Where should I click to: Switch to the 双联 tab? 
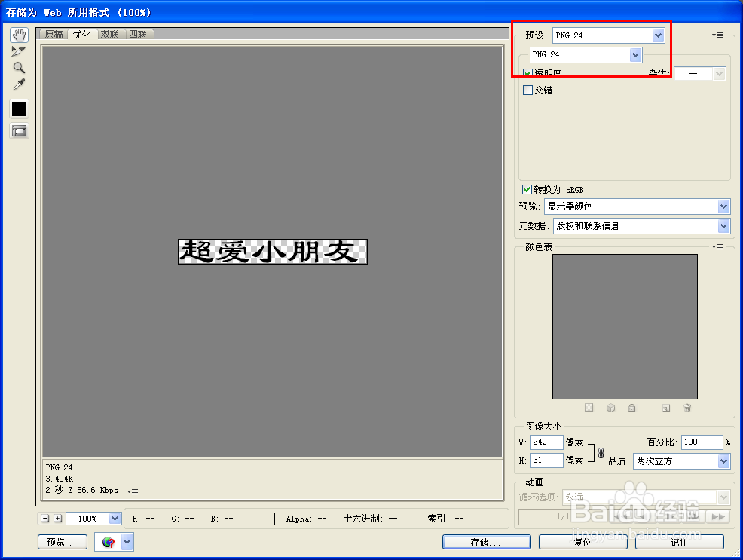(x=110, y=34)
